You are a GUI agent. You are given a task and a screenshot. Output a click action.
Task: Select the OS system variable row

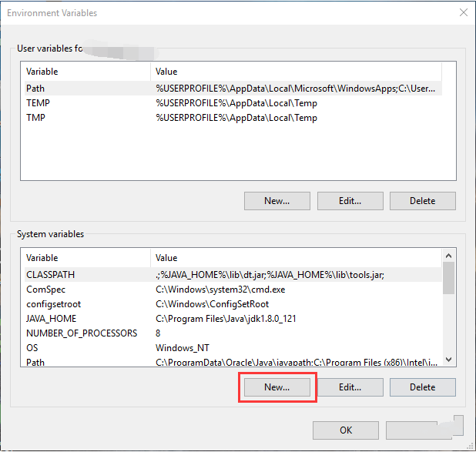tap(32, 348)
